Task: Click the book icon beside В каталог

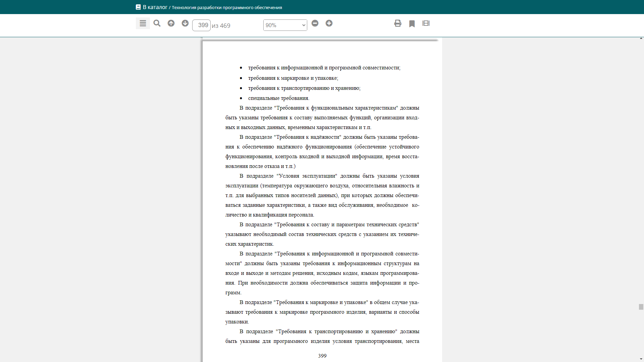Action: point(138,7)
